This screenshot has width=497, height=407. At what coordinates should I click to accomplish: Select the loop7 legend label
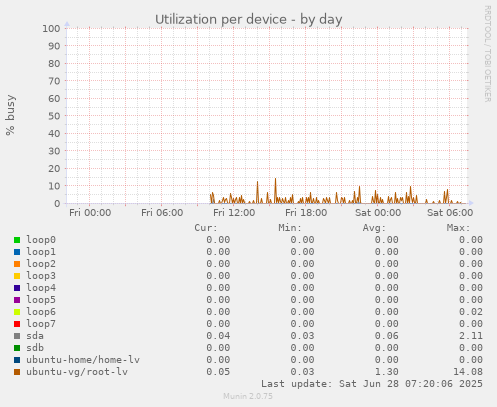point(41,324)
